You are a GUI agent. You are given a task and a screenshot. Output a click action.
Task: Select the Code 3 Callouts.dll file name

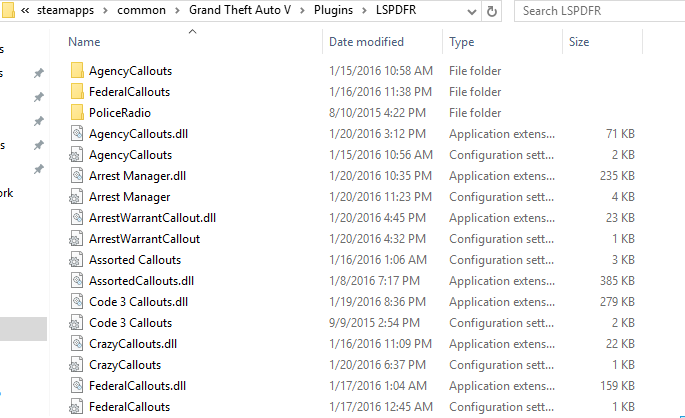tap(138, 301)
